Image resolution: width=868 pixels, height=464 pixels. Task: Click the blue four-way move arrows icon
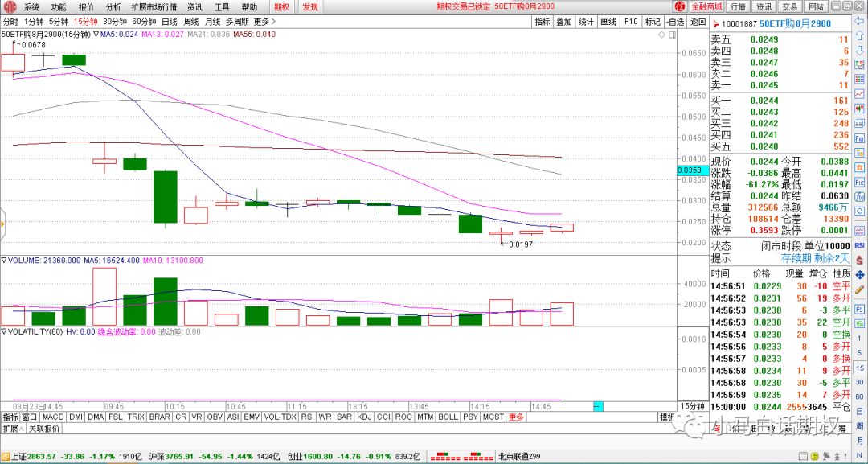(860, 274)
